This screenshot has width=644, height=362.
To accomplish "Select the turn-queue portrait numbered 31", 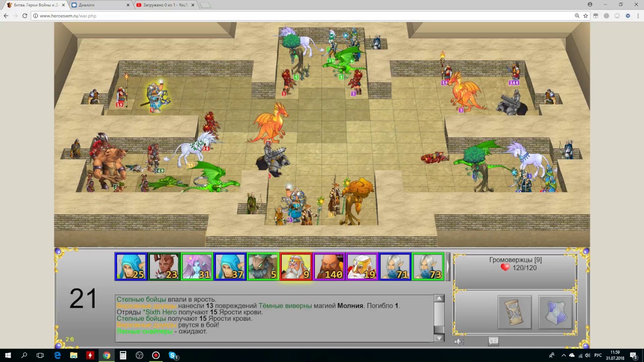I will click(x=197, y=266).
